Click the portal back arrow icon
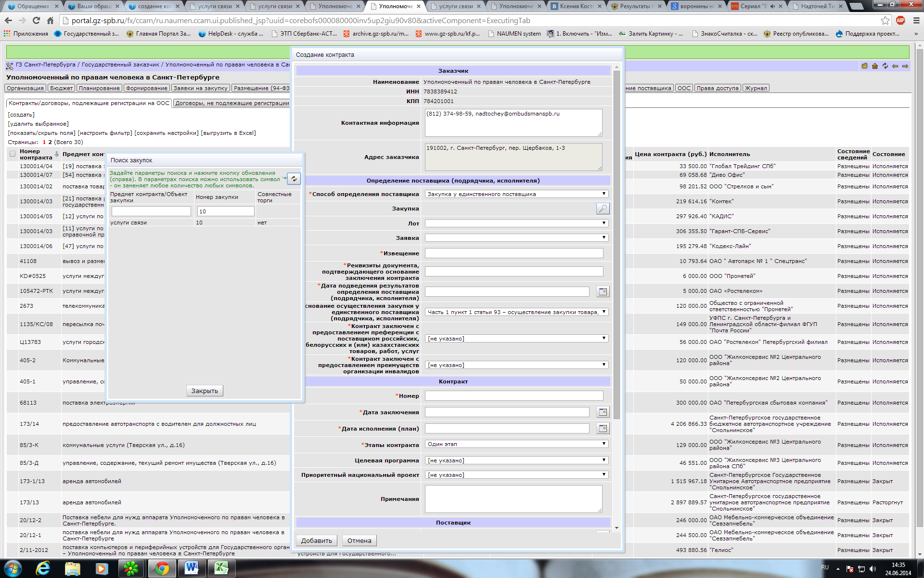The height and width of the screenshot is (578, 924). tap(895, 66)
